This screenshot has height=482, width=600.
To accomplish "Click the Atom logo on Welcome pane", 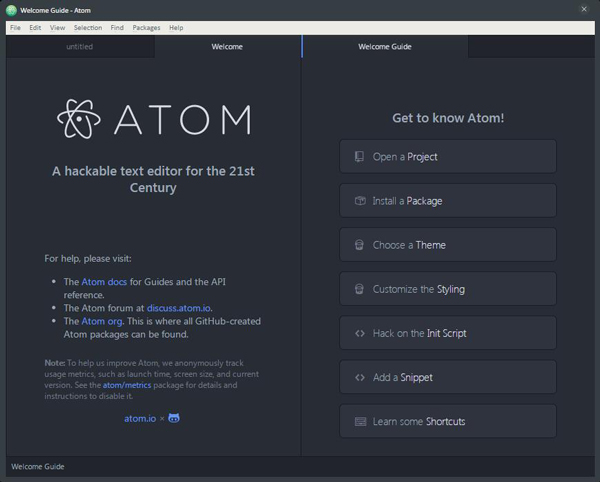I will point(154,119).
